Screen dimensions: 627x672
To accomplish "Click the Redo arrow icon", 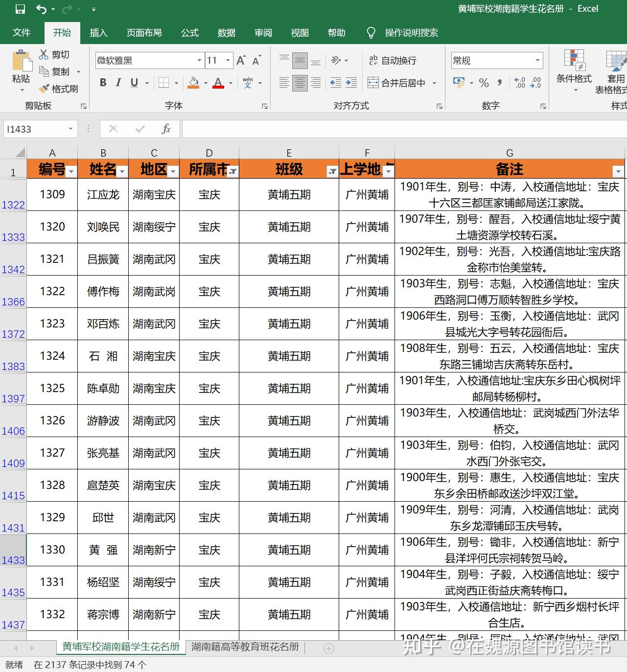I will pyautogui.click(x=67, y=9).
